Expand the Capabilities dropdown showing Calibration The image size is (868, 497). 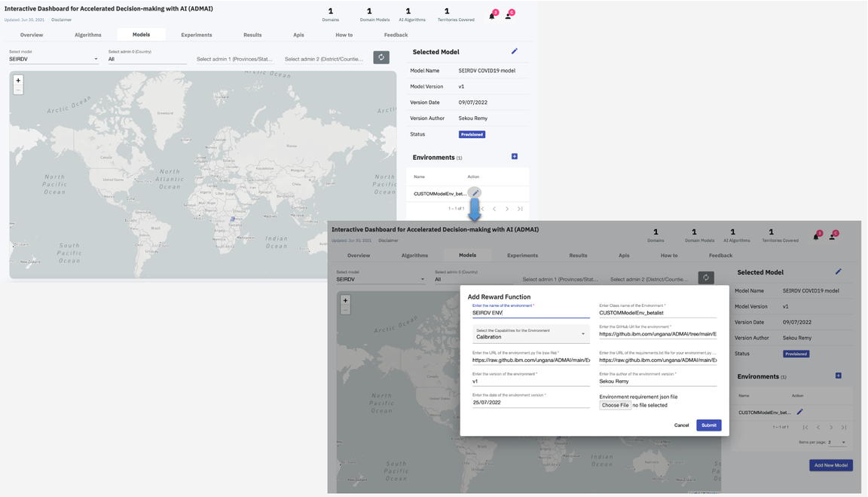[530, 334]
